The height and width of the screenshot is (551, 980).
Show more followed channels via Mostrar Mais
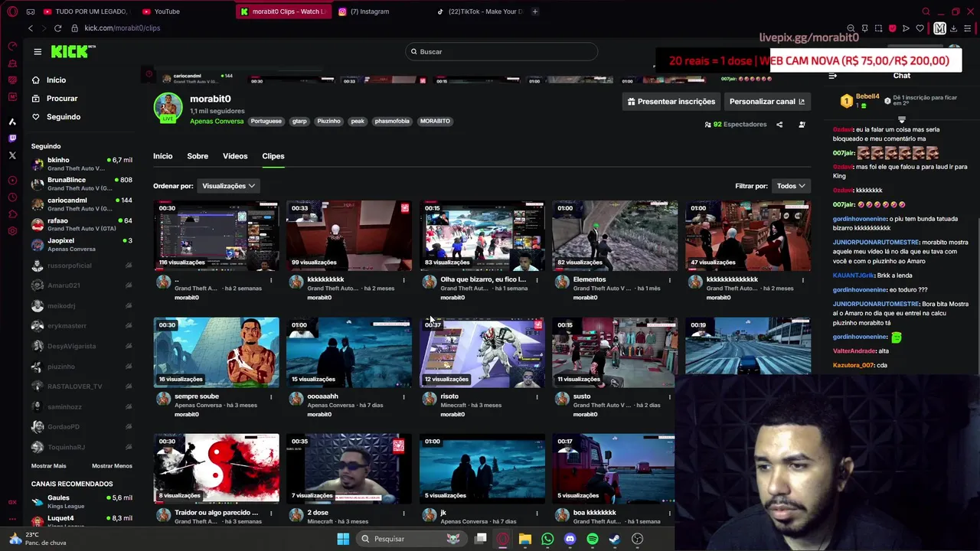48,466
